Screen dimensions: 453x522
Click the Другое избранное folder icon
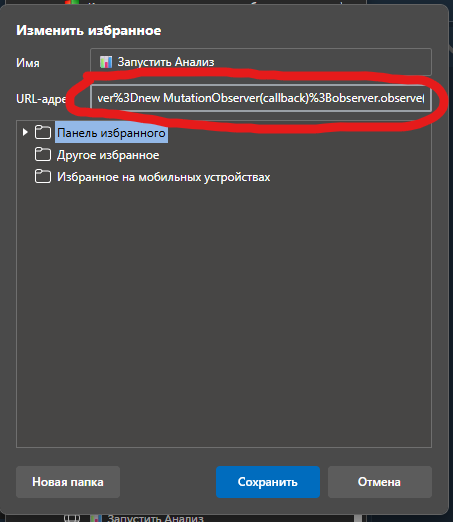click(x=43, y=155)
